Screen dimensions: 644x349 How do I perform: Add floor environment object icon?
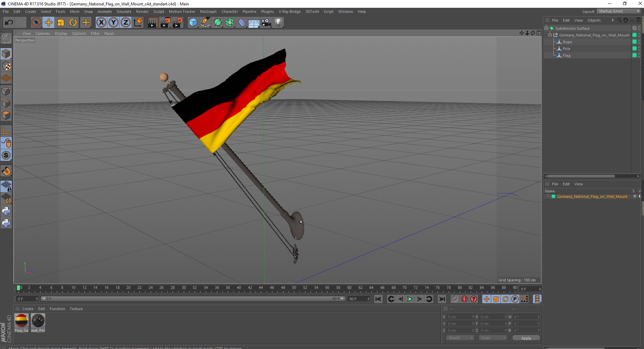254,23
